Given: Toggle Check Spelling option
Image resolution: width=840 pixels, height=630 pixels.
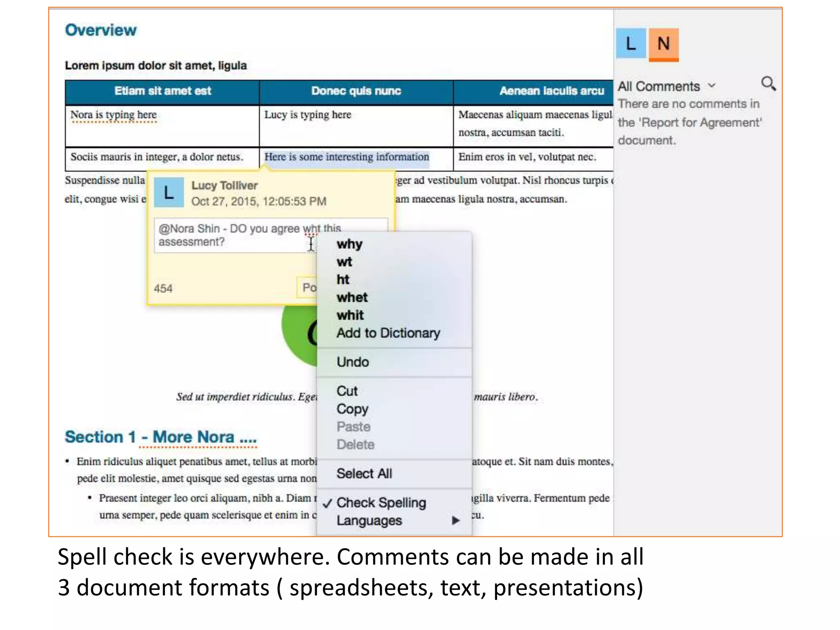Looking at the screenshot, I should point(381,503).
